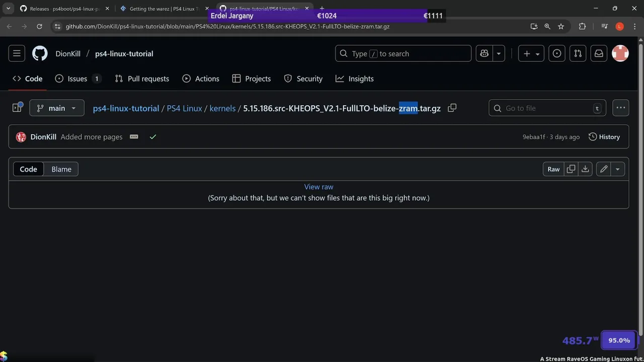Open the GitHub global navigation menu
The image size is (644, 362).
pyautogui.click(x=17, y=53)
